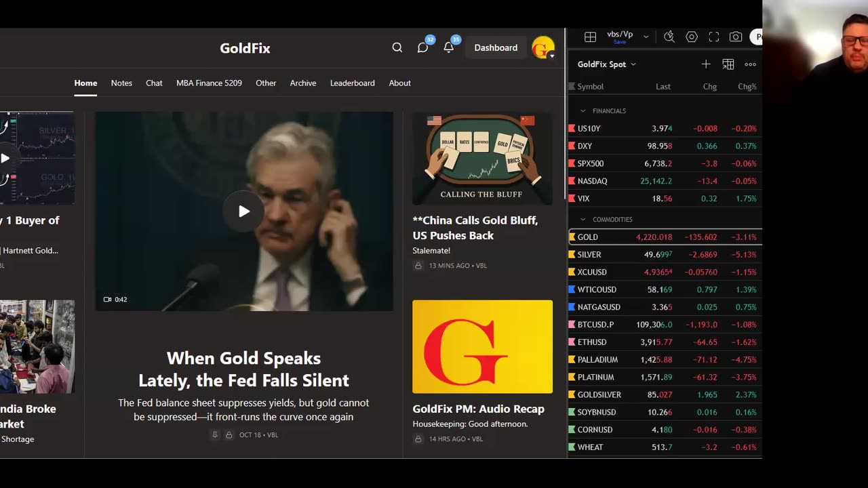Collapse the COMMODITIES section
The width and height of the screenshot is (868, 488).
coord(583,220)
